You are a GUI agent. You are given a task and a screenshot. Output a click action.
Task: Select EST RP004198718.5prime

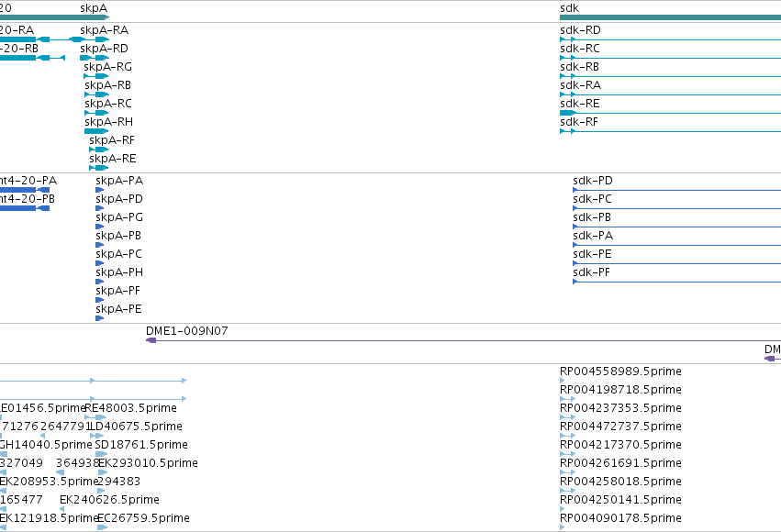620,390
